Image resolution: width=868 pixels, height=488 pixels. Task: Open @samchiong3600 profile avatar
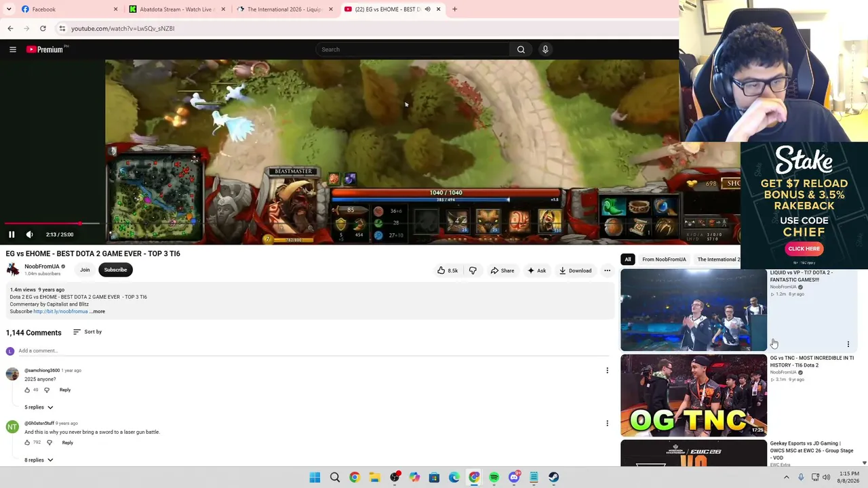pyautogui.click(x=12, y=374)
